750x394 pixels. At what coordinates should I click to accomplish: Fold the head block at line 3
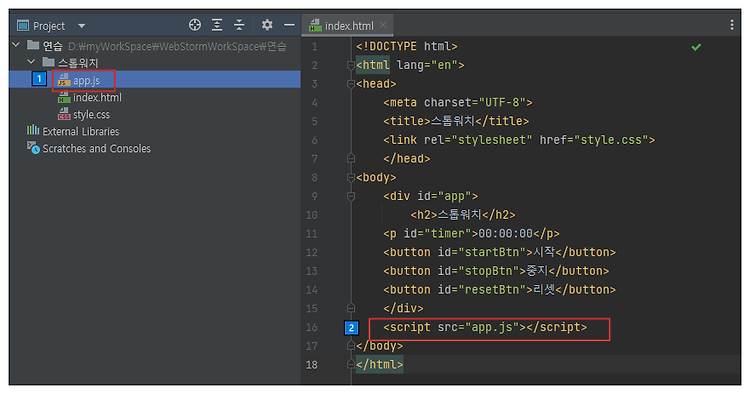(351, 84)
